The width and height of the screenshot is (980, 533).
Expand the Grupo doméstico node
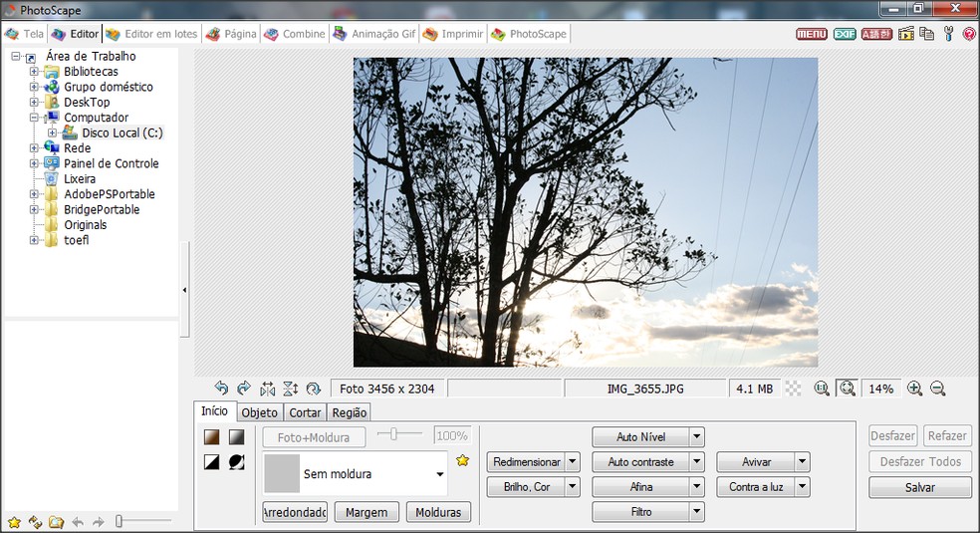[x=35, y=87]
